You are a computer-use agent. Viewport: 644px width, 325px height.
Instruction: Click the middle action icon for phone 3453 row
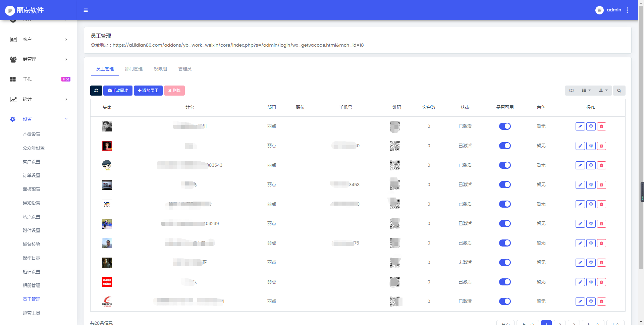[x=591, y=185]
